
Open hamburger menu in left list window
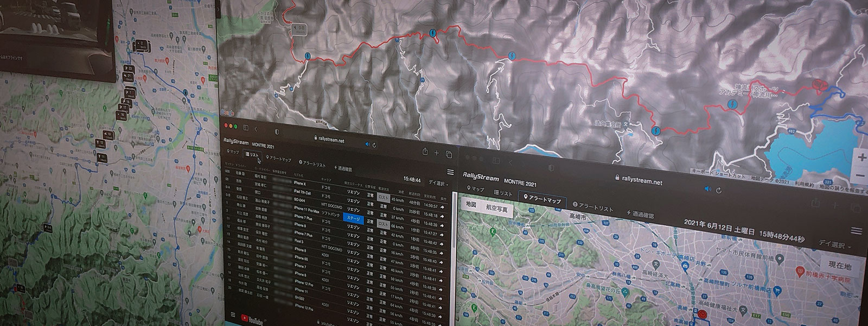coord(450,172)
